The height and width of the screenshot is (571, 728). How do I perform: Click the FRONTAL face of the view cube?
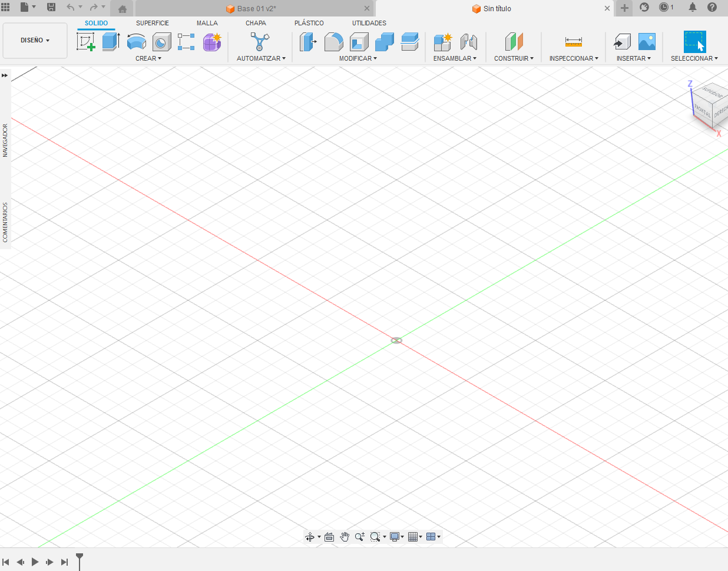coord(702,110)
